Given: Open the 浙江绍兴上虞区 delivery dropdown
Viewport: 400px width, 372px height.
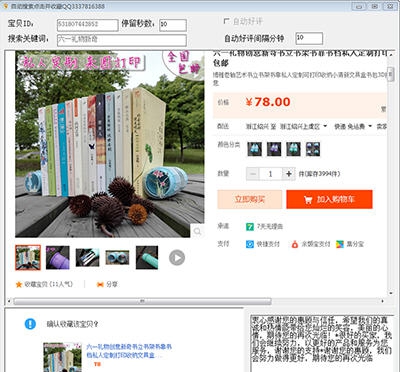Looking at the screenshot, I should pos(303,127).
